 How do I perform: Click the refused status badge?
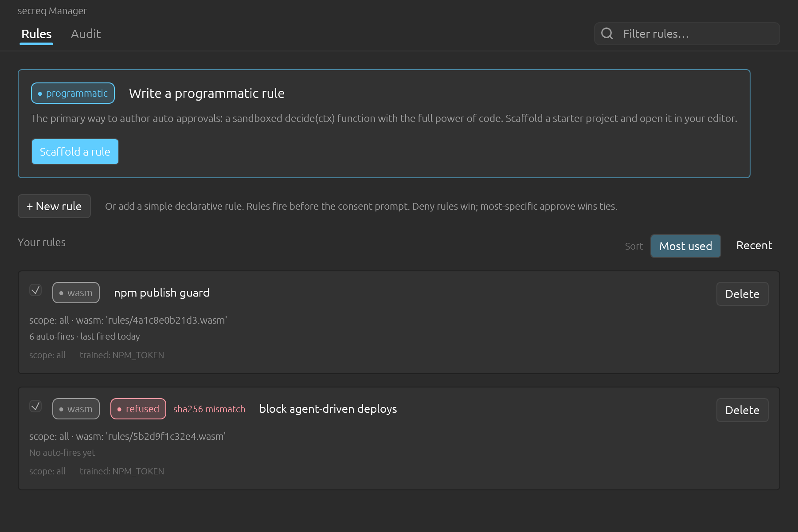[138, 409]
